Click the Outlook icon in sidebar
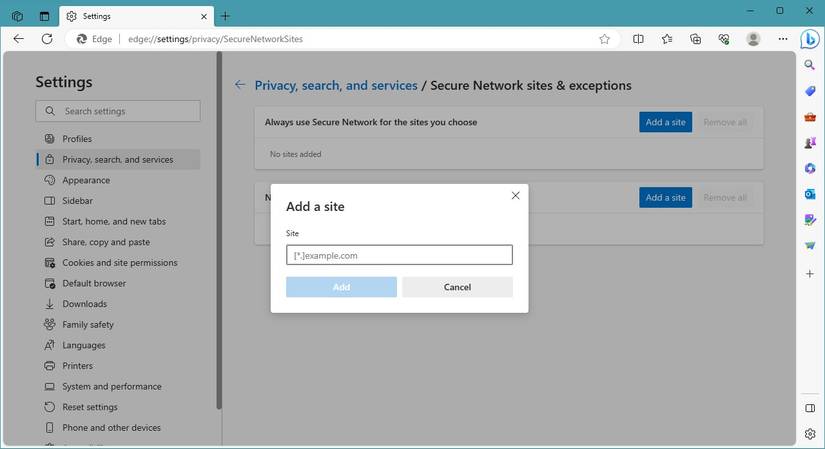 click(810, 194)
